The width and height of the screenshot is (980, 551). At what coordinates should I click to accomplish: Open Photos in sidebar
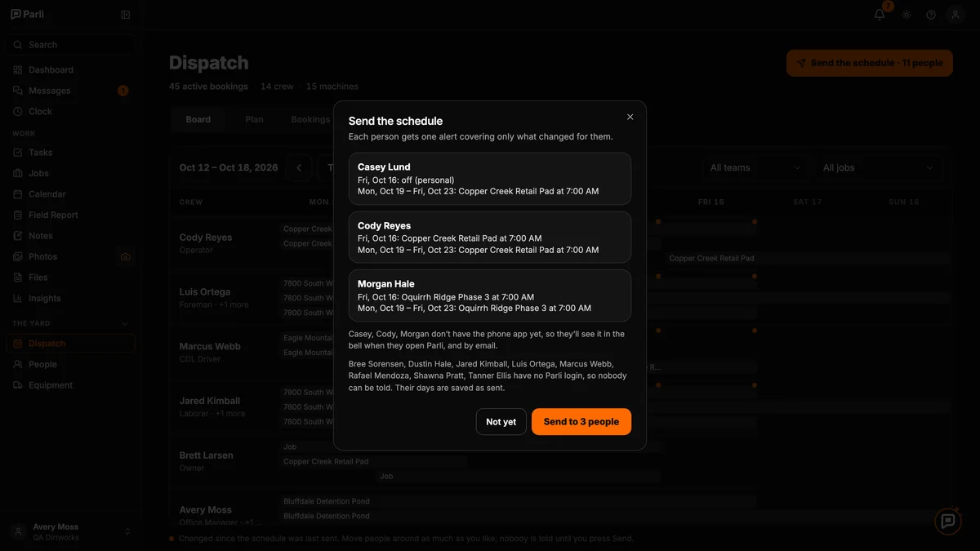click(x=60, y=256)
